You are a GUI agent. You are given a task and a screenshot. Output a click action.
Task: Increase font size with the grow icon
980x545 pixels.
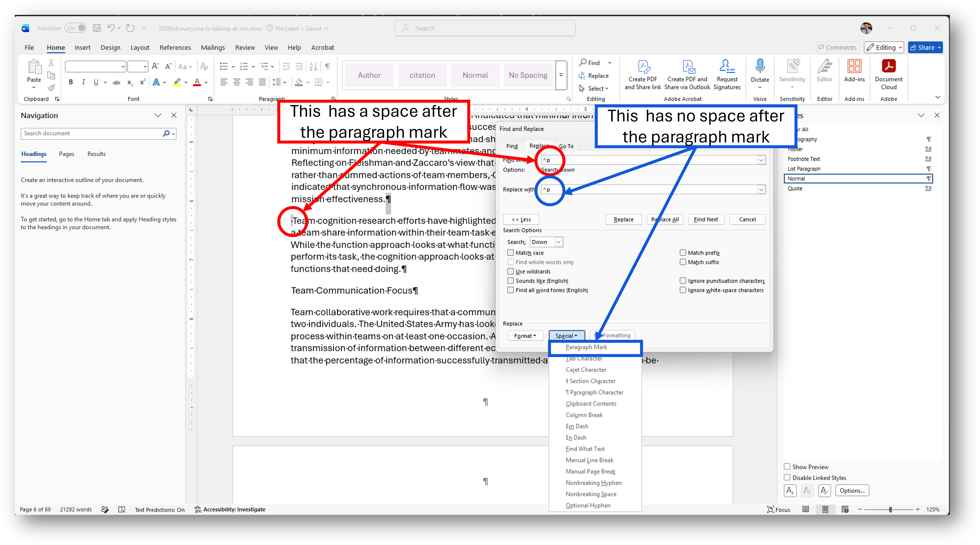pos(155,67)
